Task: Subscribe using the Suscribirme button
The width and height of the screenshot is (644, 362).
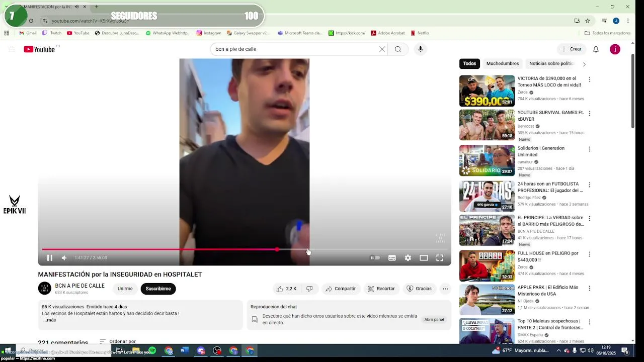Action: [158, 289]
